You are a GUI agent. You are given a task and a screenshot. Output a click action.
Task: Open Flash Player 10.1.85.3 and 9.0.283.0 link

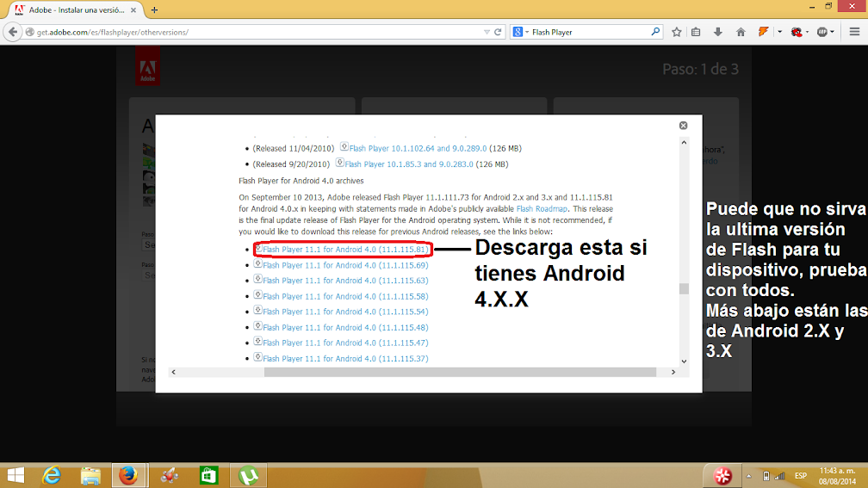click(409, 164)
